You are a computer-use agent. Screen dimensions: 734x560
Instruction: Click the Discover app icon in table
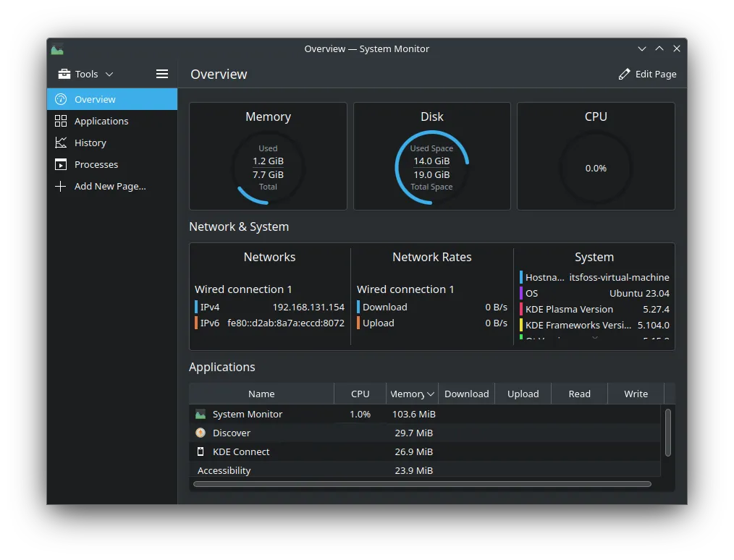[x=201, y=433]
